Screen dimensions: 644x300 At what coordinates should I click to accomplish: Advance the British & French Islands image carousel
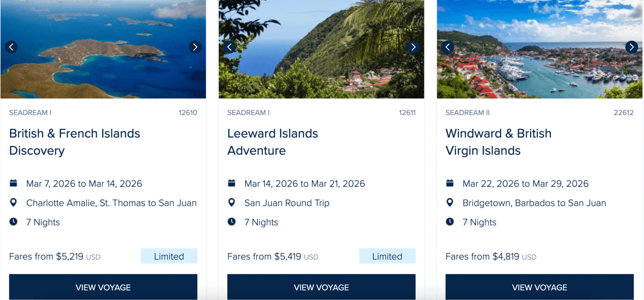(195, 47)
